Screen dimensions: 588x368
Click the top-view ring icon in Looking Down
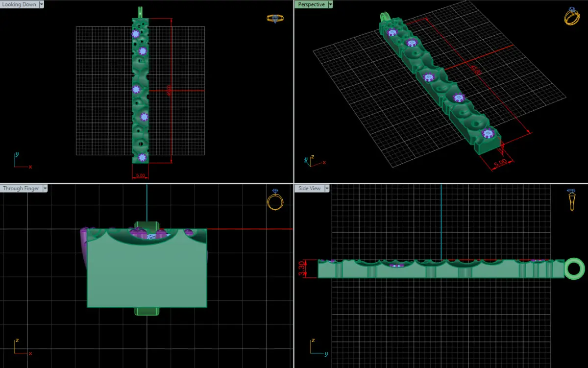point(276,18)
